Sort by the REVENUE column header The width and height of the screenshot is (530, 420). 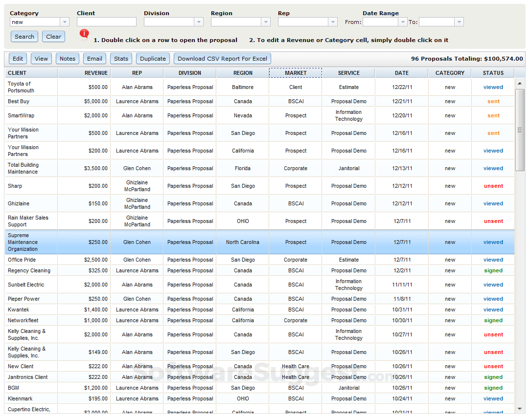point(84,73)
